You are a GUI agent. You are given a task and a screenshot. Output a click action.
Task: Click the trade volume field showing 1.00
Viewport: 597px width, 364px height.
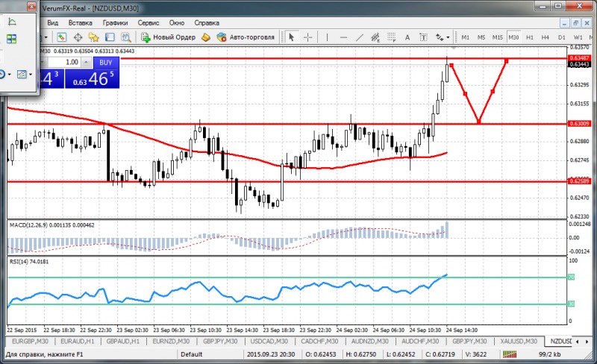pyautogui.click(x=64, y=62)
